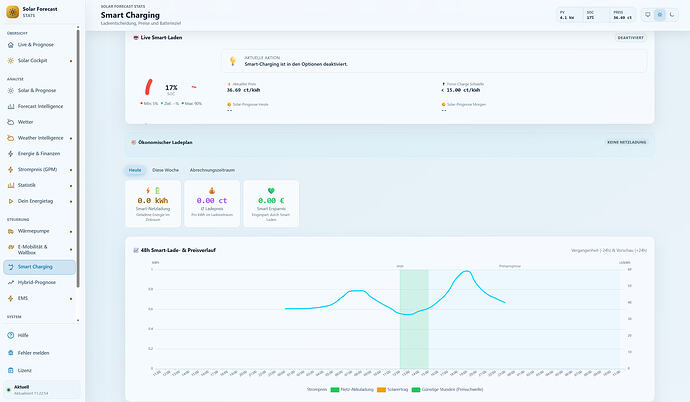Switch to light theme sun toggle

pos(660,15)
